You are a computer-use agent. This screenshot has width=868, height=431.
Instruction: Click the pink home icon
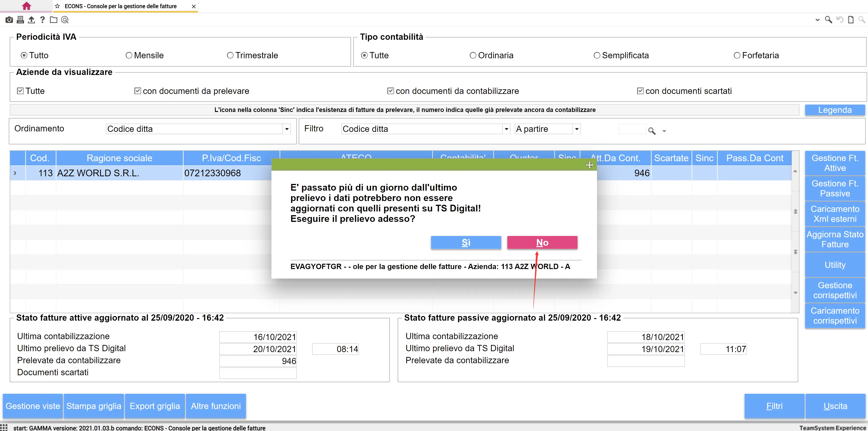tap(26, 6)
